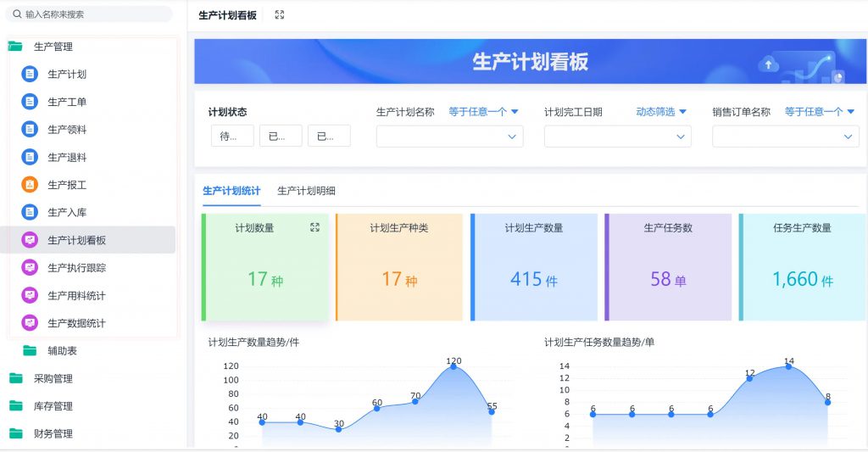Click the purple 生产执行跟踪 icon
This screenshot has width=868, height=452.
(x=30, y=267)
